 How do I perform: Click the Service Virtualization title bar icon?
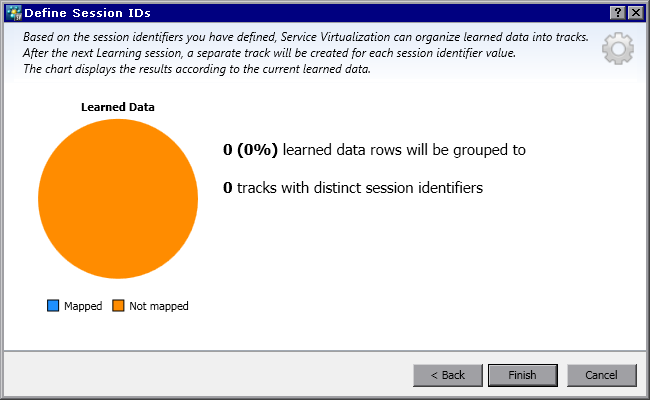(x=14, y=11)
